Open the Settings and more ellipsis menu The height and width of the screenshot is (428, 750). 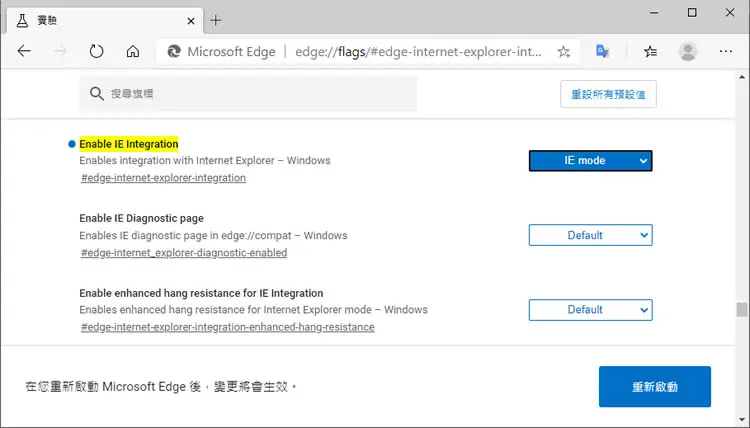726,51
